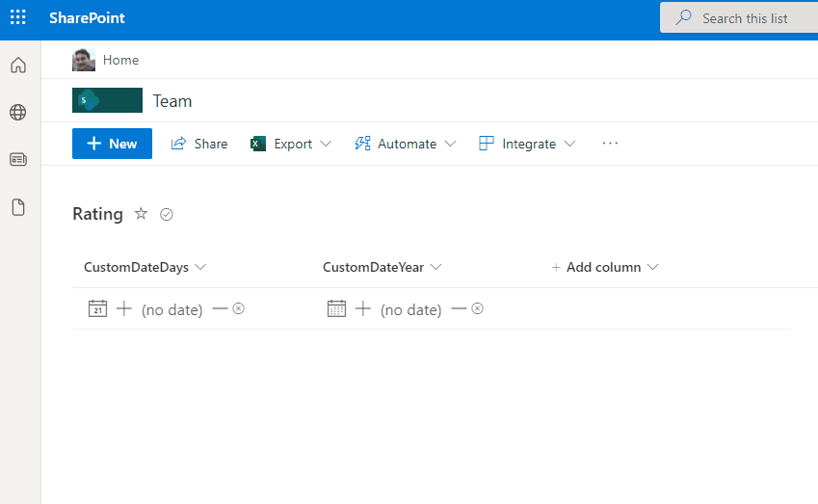Click (no date) in CustomDateYear cell

point(411,310)
